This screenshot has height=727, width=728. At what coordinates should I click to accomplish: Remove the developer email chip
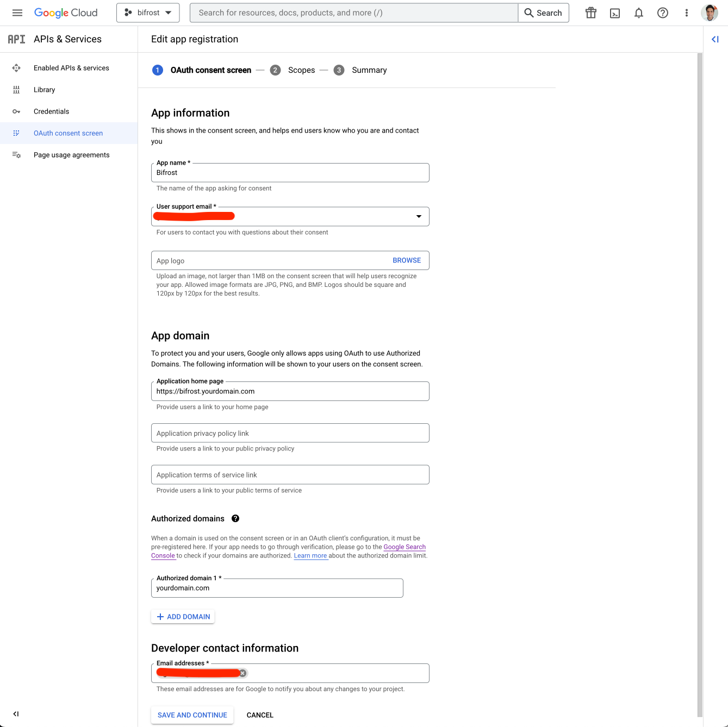click(242, 673)
